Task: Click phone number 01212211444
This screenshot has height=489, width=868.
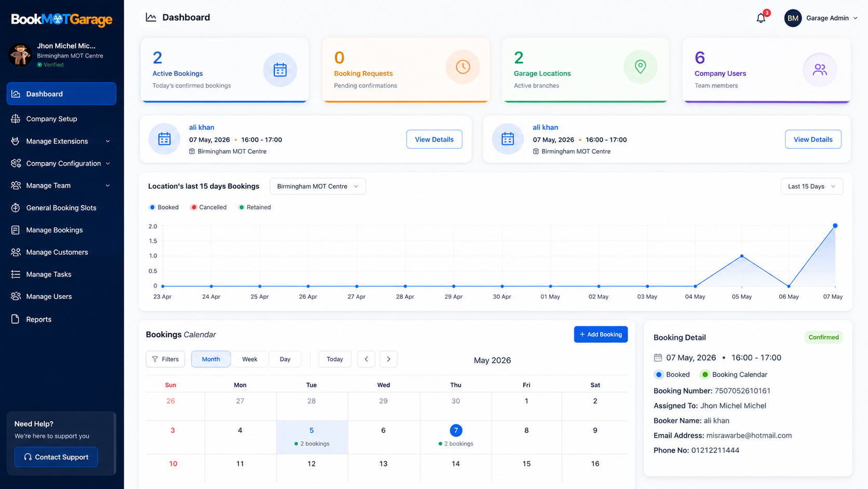Action: tap(715, 451)
